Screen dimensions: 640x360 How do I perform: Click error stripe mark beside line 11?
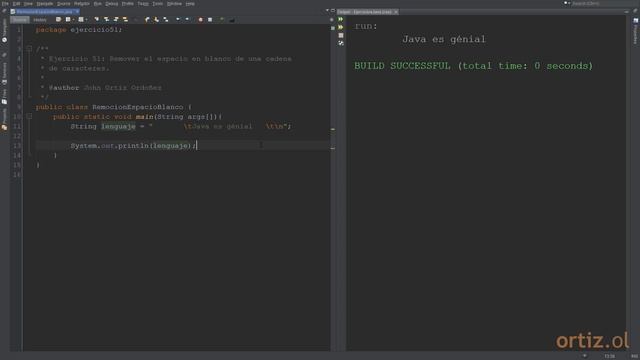pos(333,129)
